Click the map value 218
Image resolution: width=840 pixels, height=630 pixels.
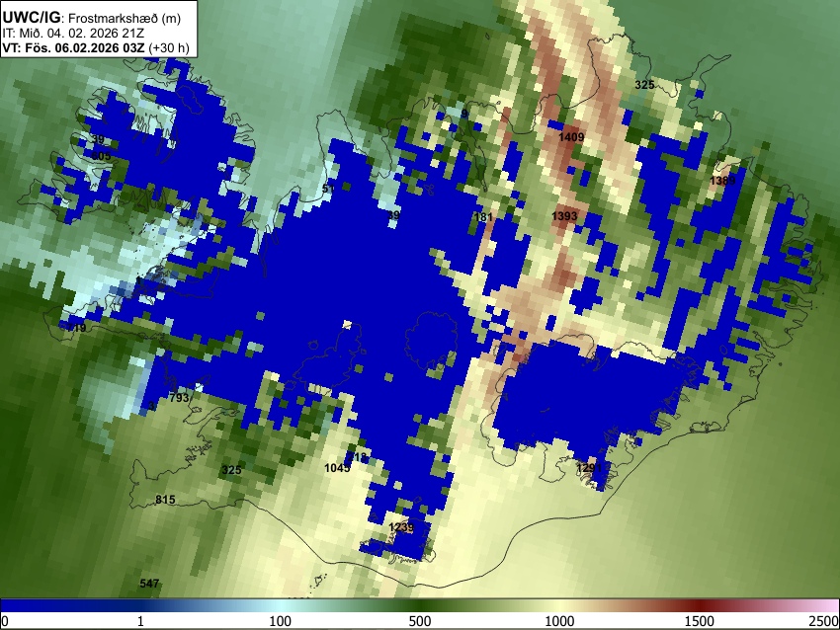(358, 457)
